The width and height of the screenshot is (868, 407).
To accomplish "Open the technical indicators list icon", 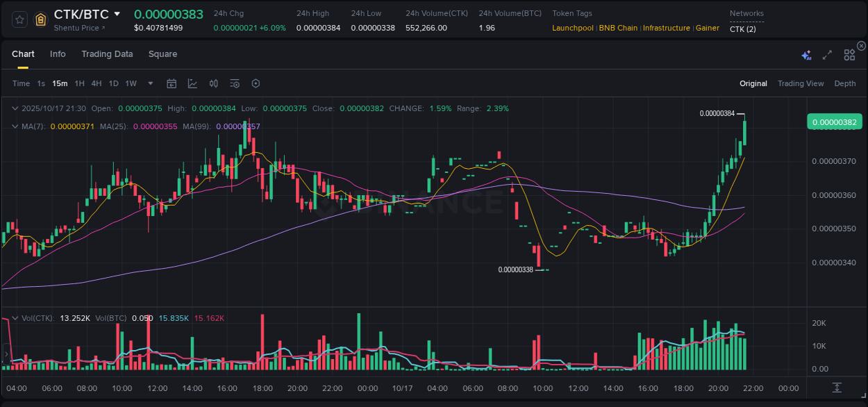I will 234,83.
